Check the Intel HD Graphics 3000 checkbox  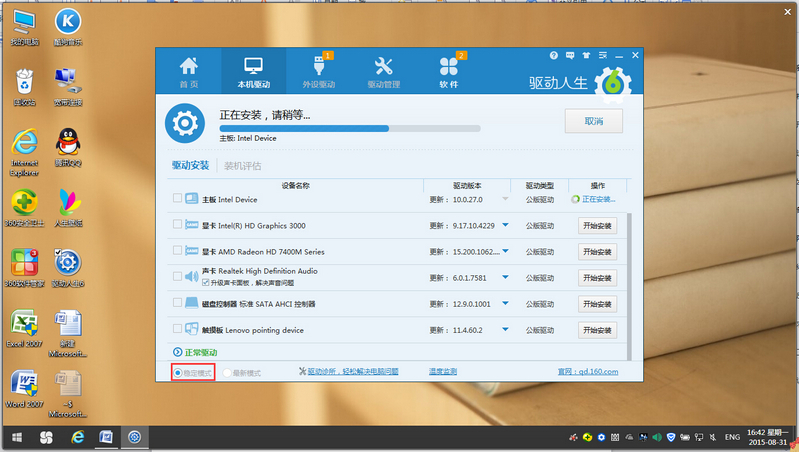tap(178, 224)
